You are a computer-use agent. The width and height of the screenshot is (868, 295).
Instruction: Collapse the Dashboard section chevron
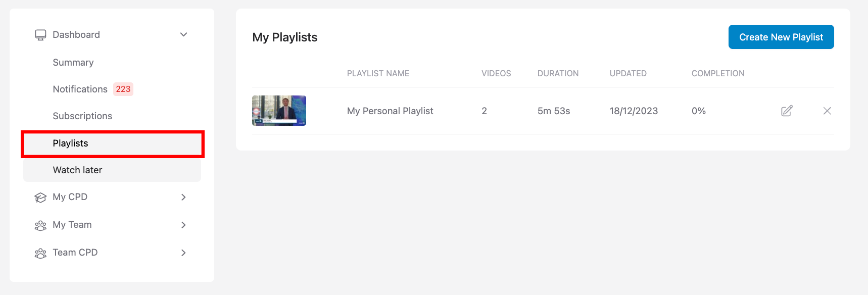coord(184,34)
